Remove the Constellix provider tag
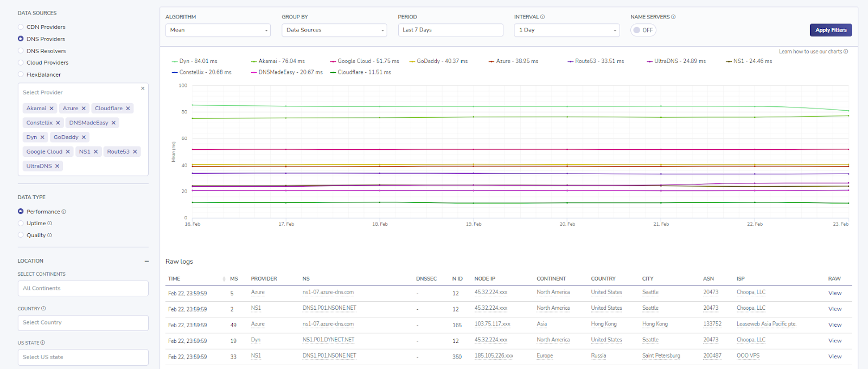The width and height of the screenshot is (868, 369). (x=58, y=123)
